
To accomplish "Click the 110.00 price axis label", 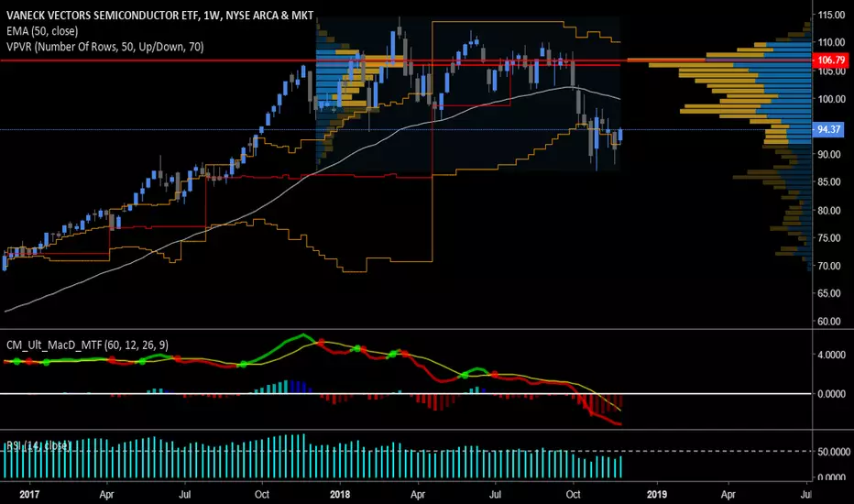I will (831, 42).
